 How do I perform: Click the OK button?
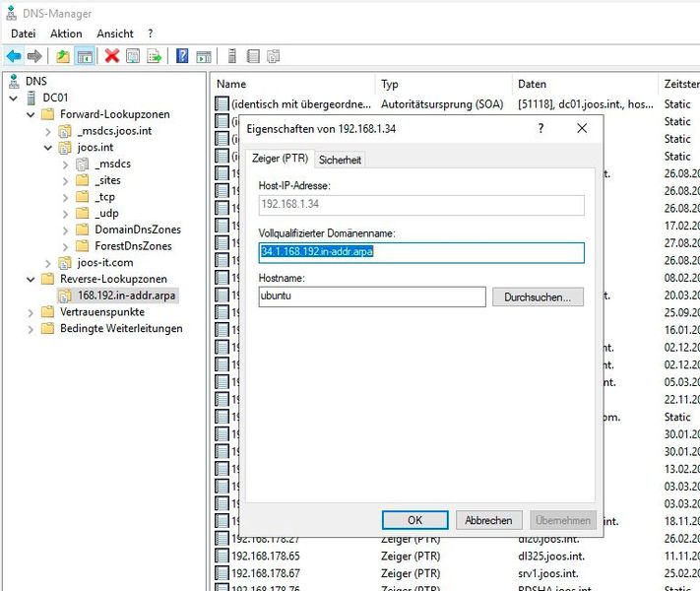coord(415,520)
